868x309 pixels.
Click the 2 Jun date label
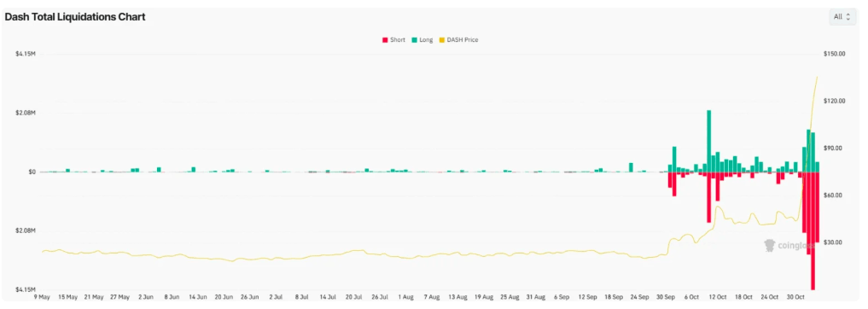(x=146, y=297)
